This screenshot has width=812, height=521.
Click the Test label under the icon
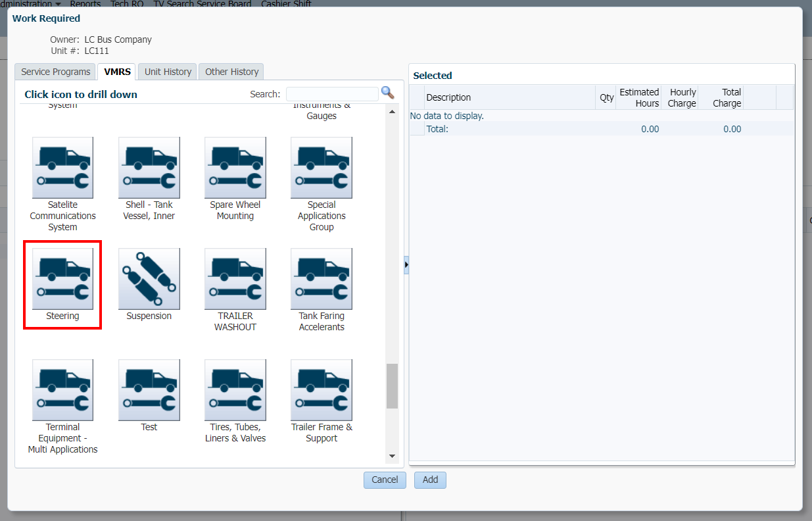149,428
